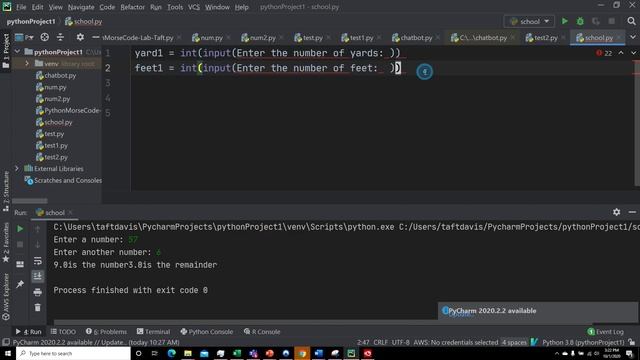The image size is (640, 360).
Task: Change CRLF line separator in status bar
Action: coord(380,342)
